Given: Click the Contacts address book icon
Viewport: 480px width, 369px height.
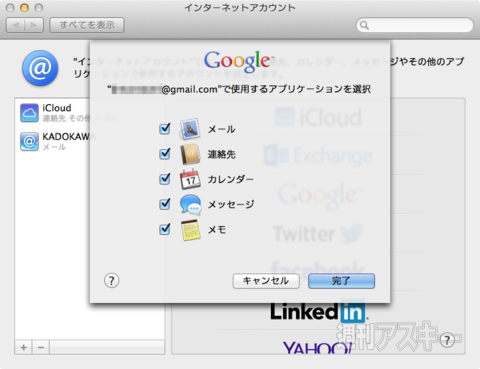Looking at the screenshot, I should [190, 154].
